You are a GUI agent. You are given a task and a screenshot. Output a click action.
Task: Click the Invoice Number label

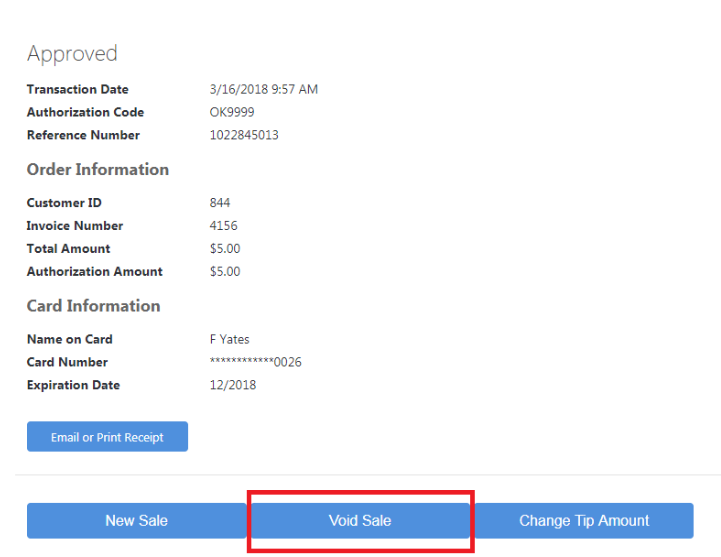point(75,226)
